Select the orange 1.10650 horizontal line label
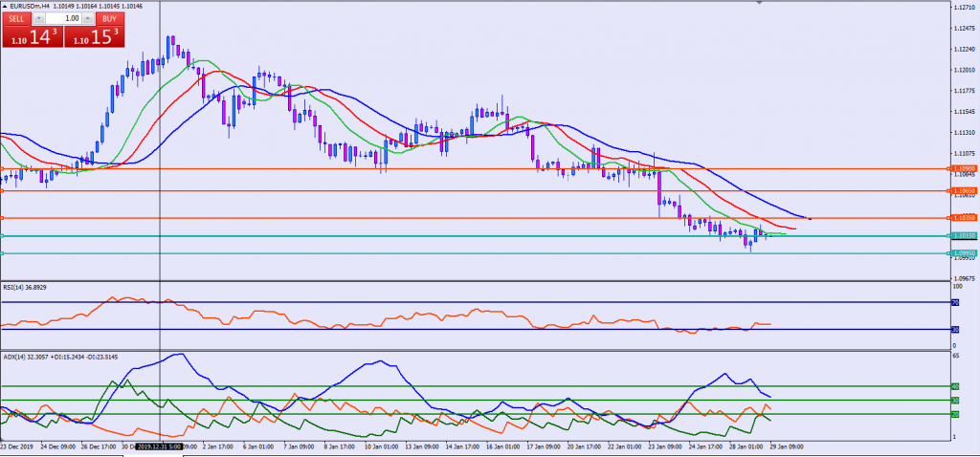The image size is (980, 457). coord(963,191)
